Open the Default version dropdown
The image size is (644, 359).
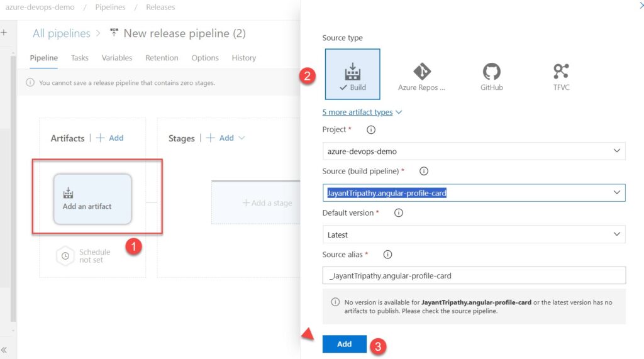[x=474, y=234]
